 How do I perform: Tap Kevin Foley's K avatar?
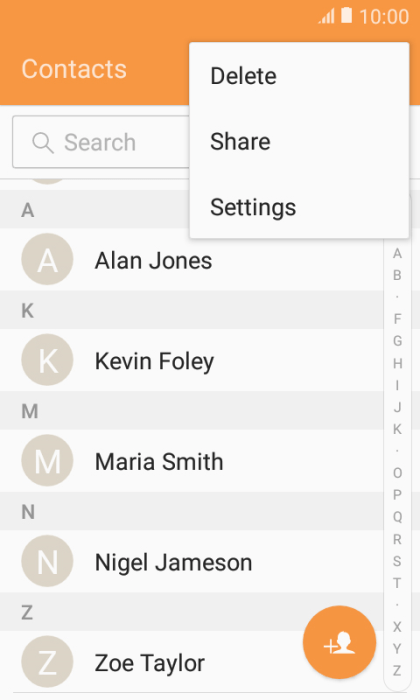[47, 360]
